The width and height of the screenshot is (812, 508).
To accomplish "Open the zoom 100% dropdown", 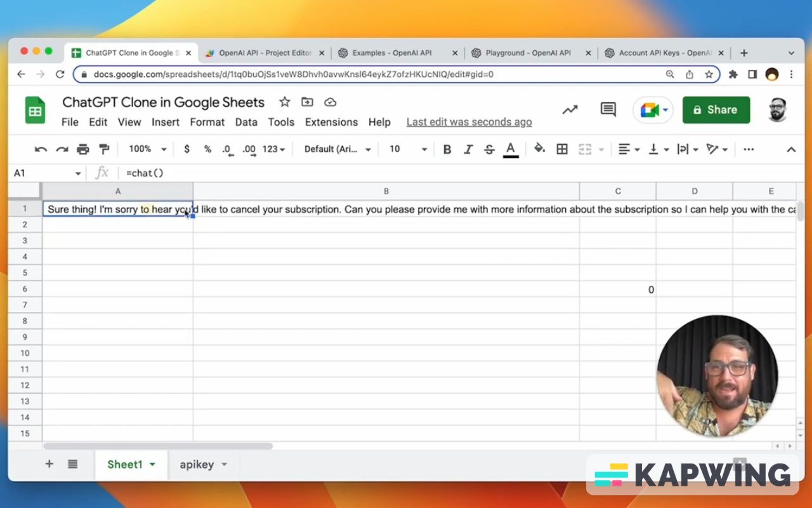I will click(147, 149).
